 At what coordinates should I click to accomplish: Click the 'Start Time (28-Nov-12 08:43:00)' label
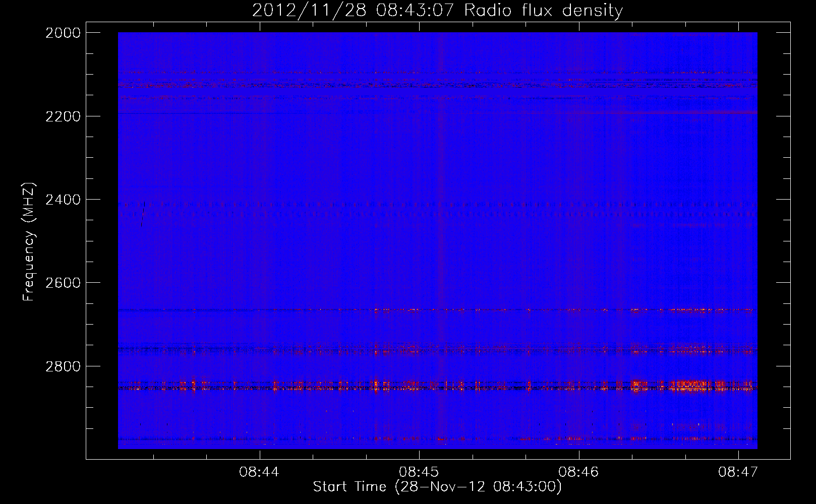437,487
